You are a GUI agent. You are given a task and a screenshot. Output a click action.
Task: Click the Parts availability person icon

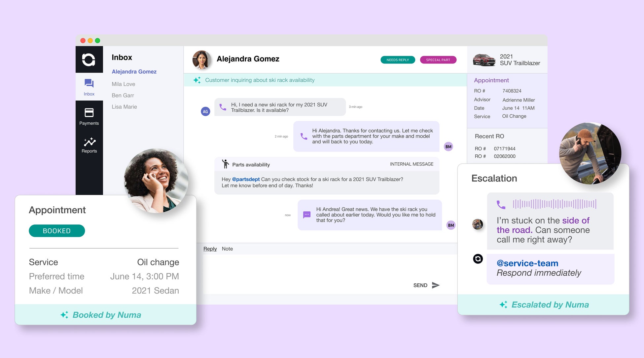coord(225,164)
